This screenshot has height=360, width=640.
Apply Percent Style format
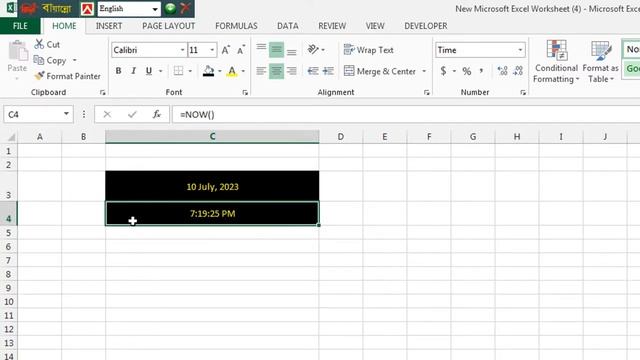[467, 71]
